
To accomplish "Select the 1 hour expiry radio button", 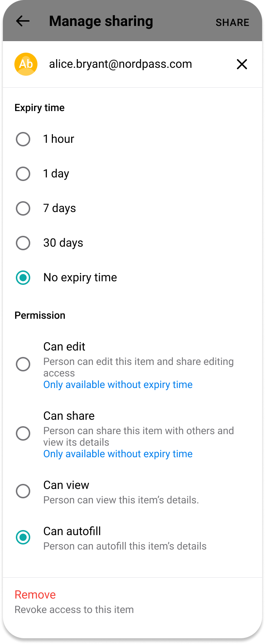I will click(23, 139).
